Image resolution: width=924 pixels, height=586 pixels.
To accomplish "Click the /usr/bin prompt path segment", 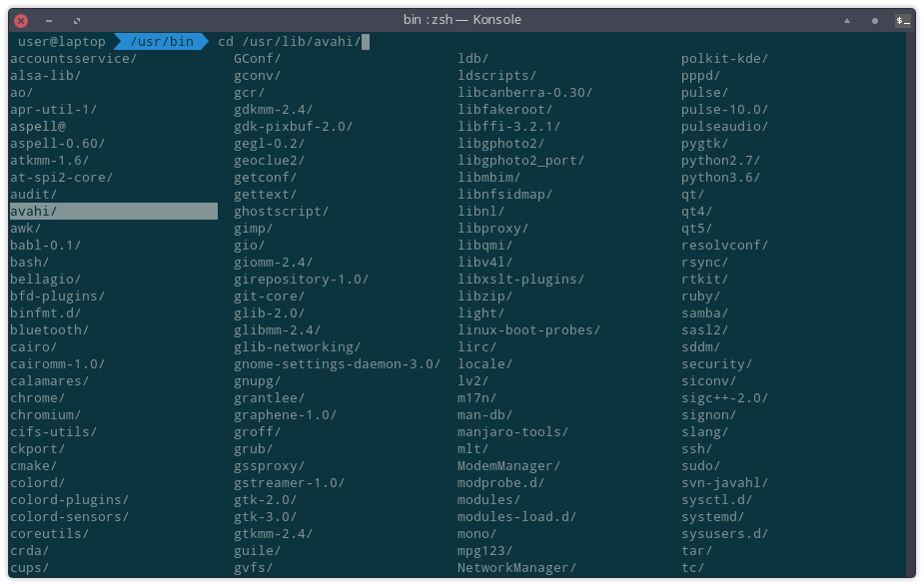I will 161,41.
